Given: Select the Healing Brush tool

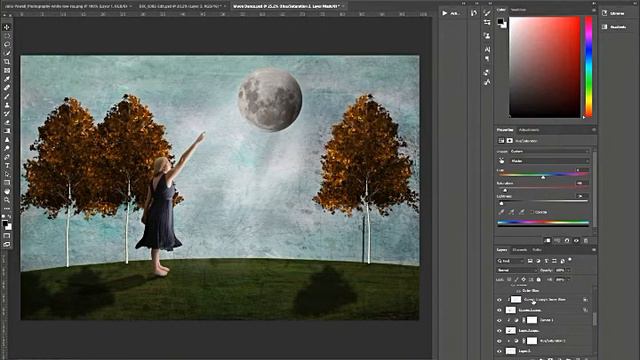Looking at the screenshot, I should pyautogui.click(x=7, y=88).
